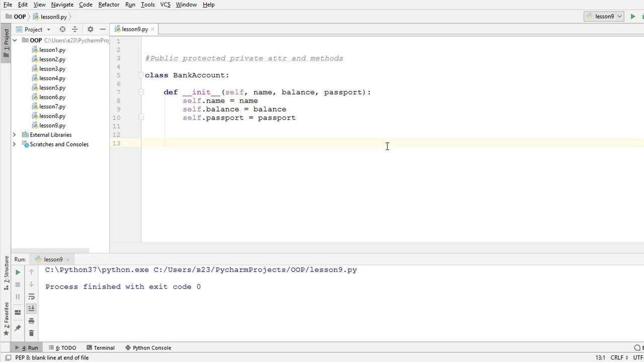Open Project panel settings gear

click(x=90, y=29)
